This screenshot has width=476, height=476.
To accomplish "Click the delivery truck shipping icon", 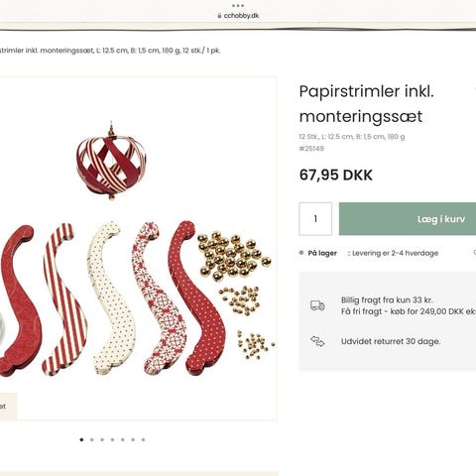I will click(x=317, y=305).
